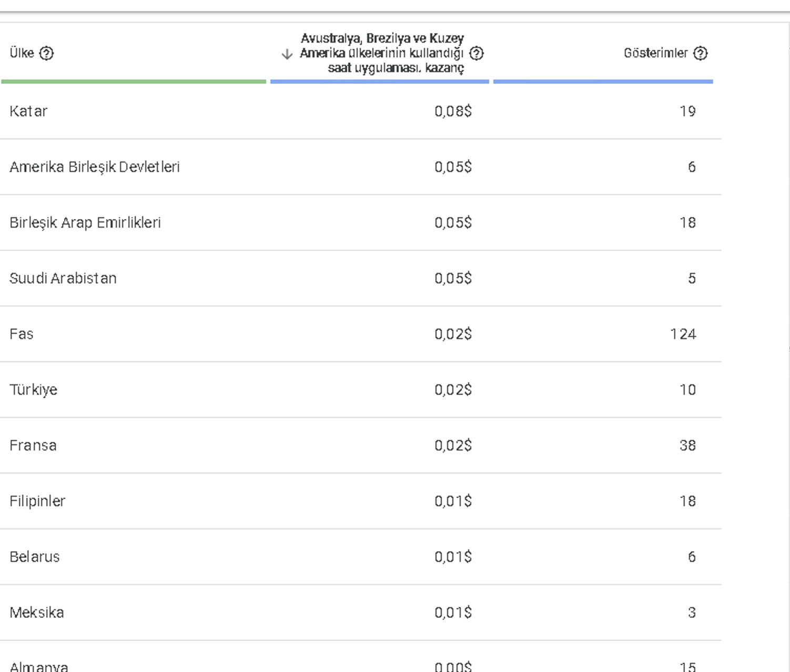Sort by the Ülke column header
Viewport: 790px width, 672px height.
tap(22, 53)
